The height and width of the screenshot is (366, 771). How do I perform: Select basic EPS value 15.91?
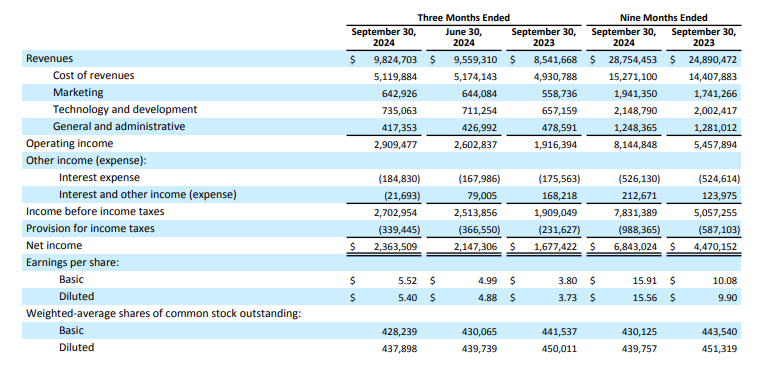(645, 281)
